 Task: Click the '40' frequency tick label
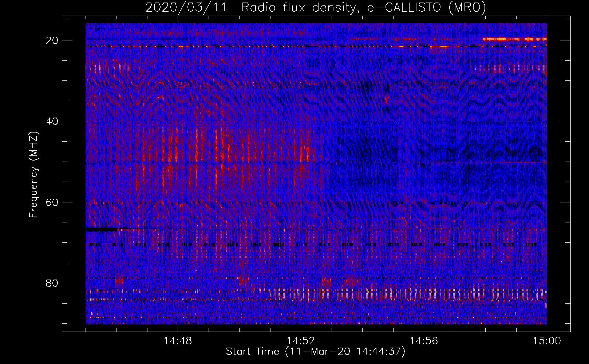tap(52, 121)
